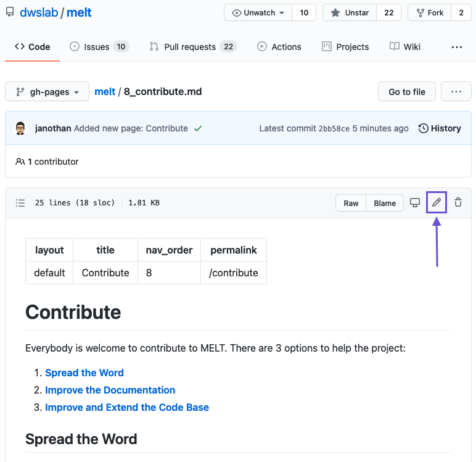
Task: Click the Latest commit text
Action: 287,128
